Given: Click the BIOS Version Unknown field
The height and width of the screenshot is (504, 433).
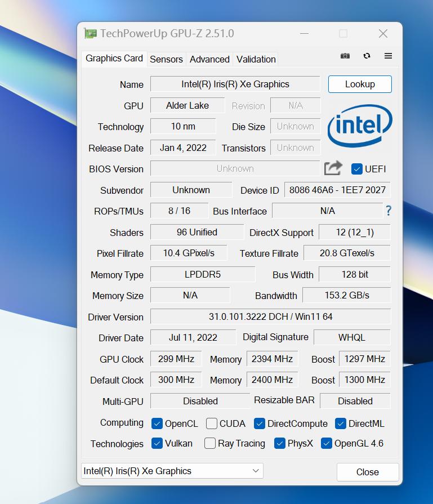Looking at the screenshot, I should (x=235, y=169).
